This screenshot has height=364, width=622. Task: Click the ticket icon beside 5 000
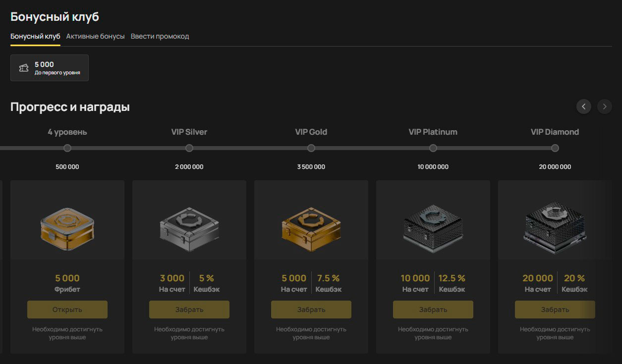pos(24,68)
